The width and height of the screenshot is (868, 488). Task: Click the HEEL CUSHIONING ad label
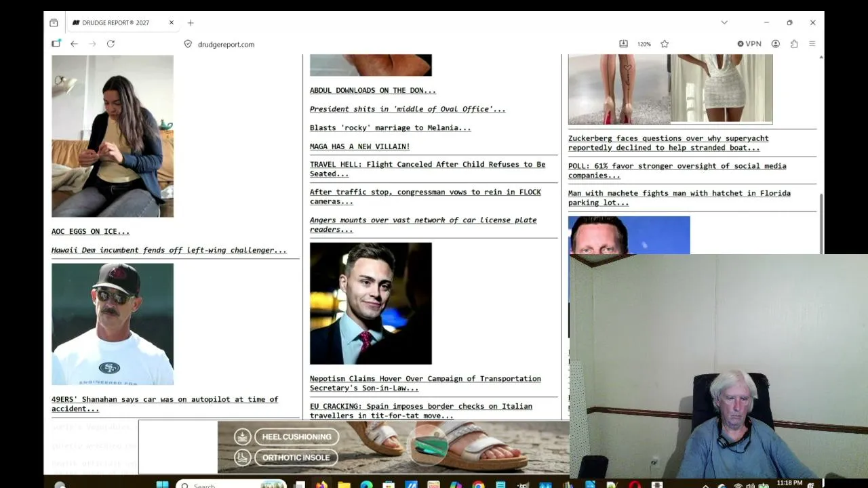(296, 437)
